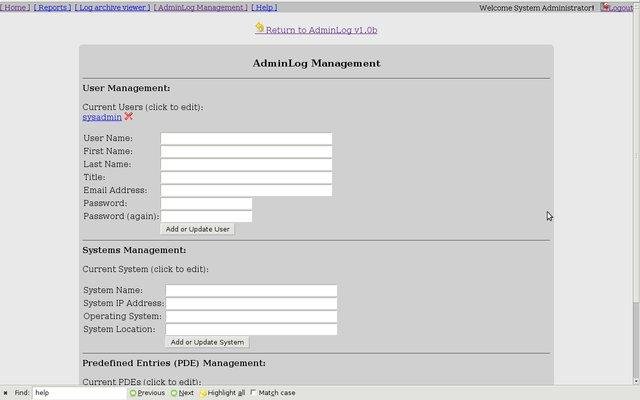Screen dimensions: 640x400
Task: Click the Logout link
Action: coord(621,8)
